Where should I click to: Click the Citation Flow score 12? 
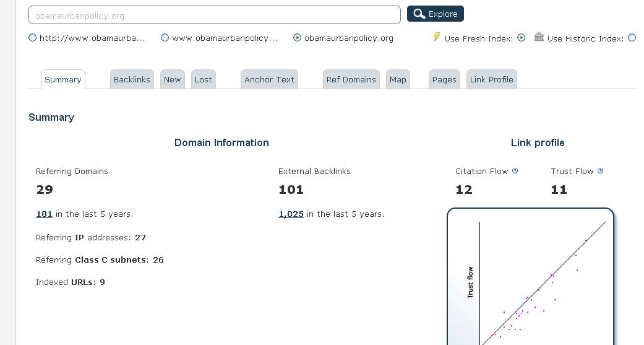tap(464, 190)
